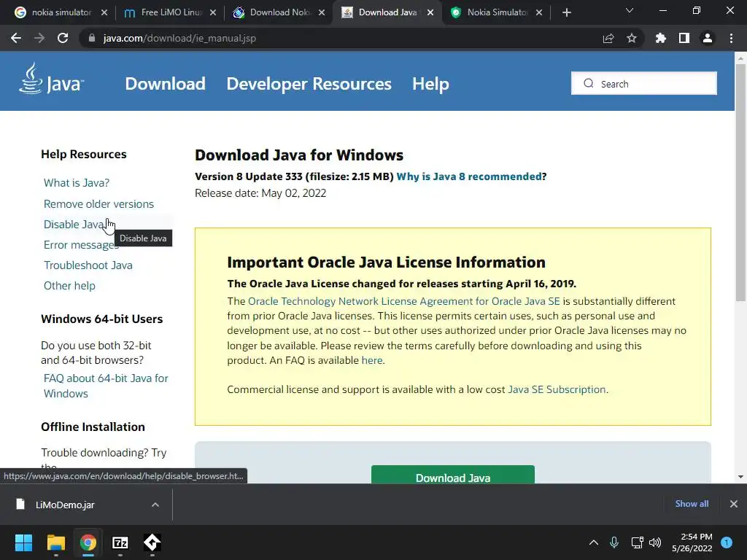Open Error messages link
The height and width of the screenshot is (560, 747).
point(81,245)
